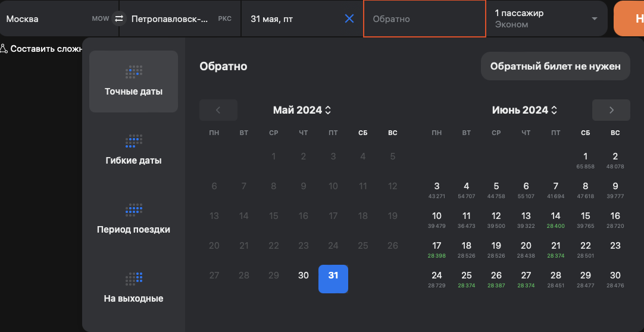Open passenger and class dropdown
The image size is (644, 332).
tap(546, 19)
